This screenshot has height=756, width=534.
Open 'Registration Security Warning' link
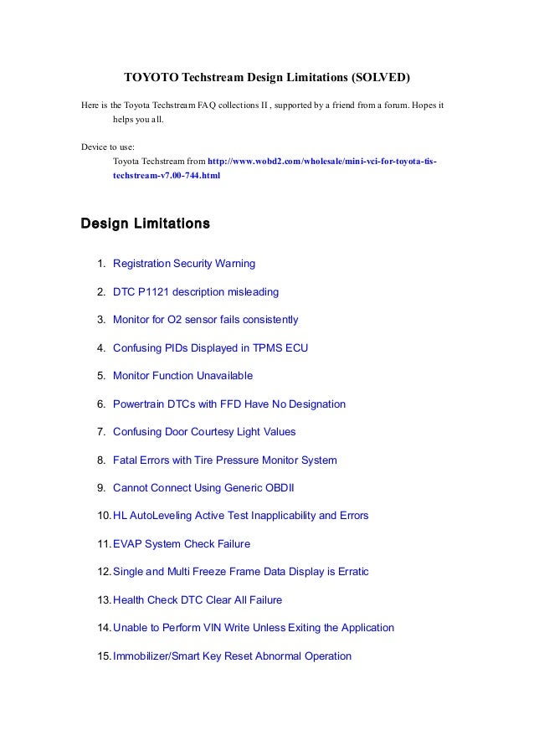point(184,264)
